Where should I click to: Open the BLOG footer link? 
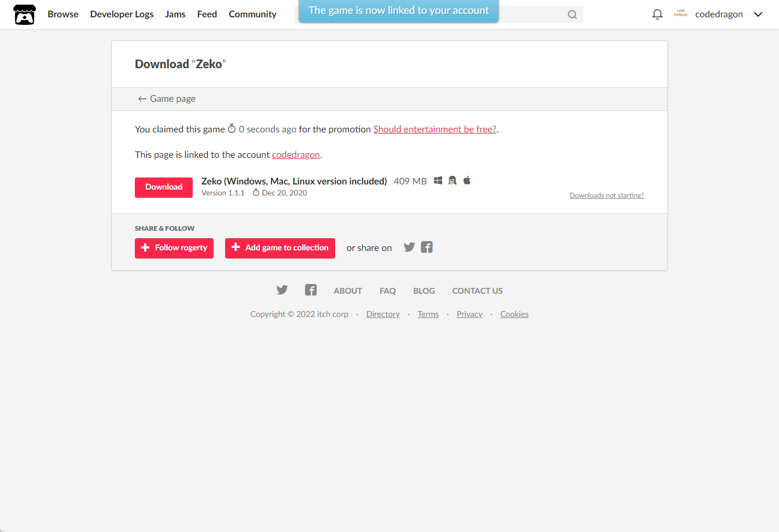click(424, 291)
